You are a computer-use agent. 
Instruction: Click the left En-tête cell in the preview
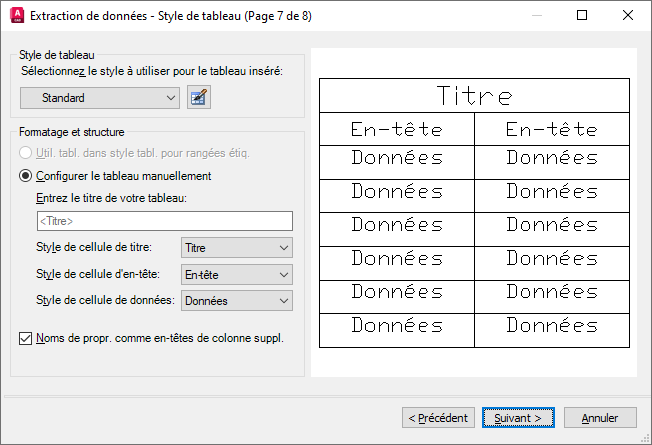pyautogui.click(x=396, y=130)
